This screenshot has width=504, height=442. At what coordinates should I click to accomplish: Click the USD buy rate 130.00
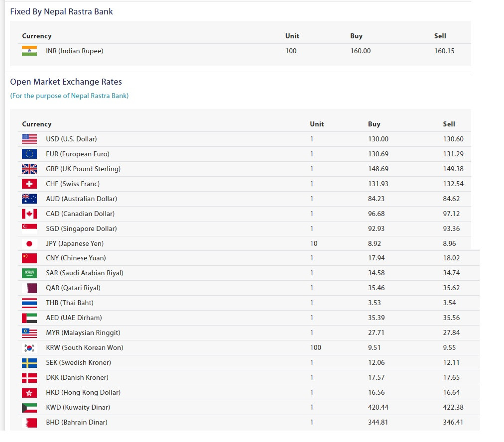tap(378, 139)
